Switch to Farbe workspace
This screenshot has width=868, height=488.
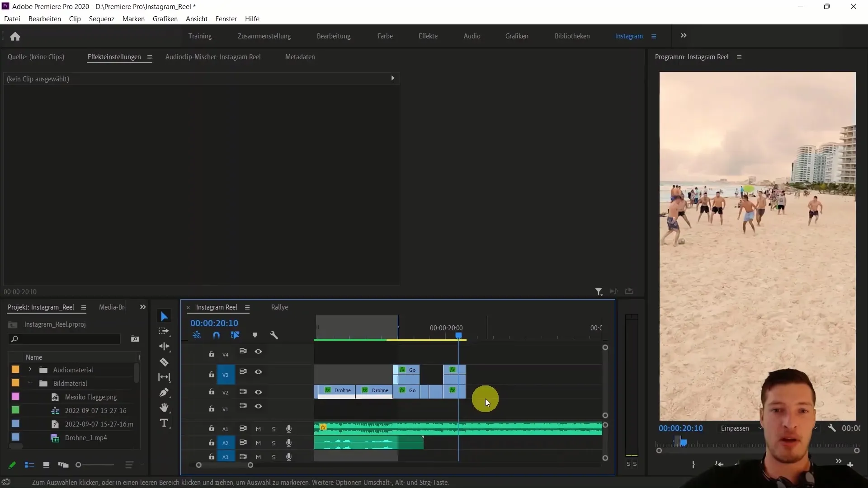[x=385, y=36]
